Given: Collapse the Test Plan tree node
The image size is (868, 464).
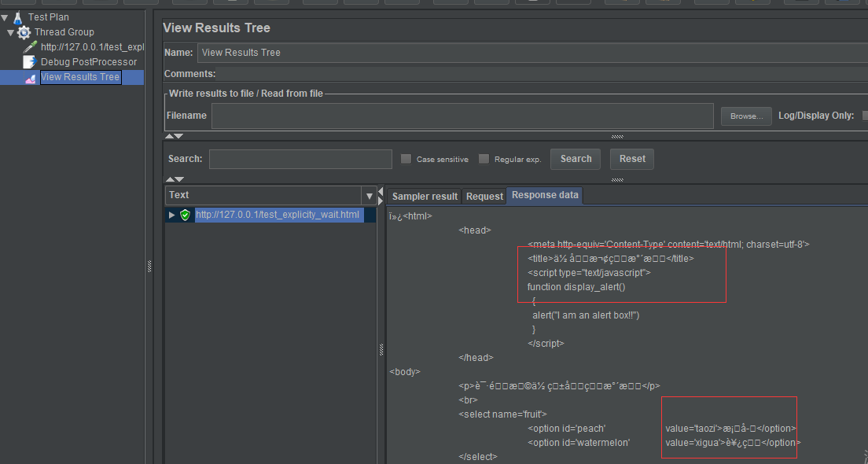Looking at the screenshot, I should click(5, 18).
